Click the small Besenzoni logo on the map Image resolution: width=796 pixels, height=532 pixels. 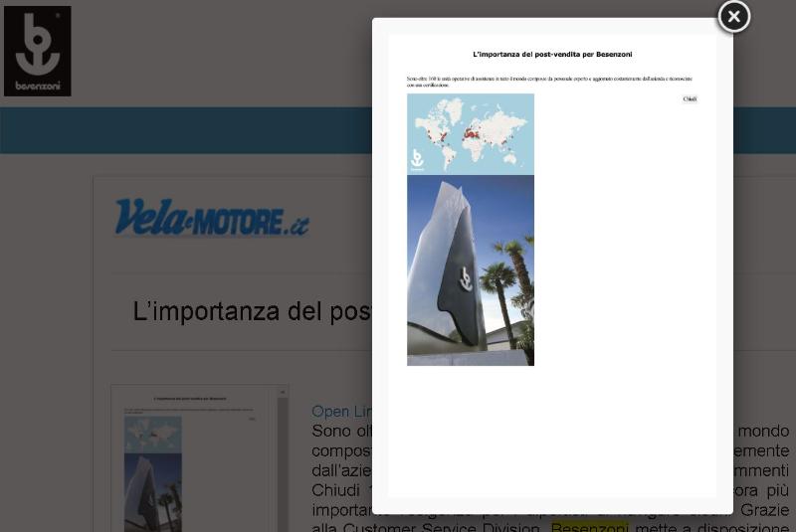tap(417, 160)
